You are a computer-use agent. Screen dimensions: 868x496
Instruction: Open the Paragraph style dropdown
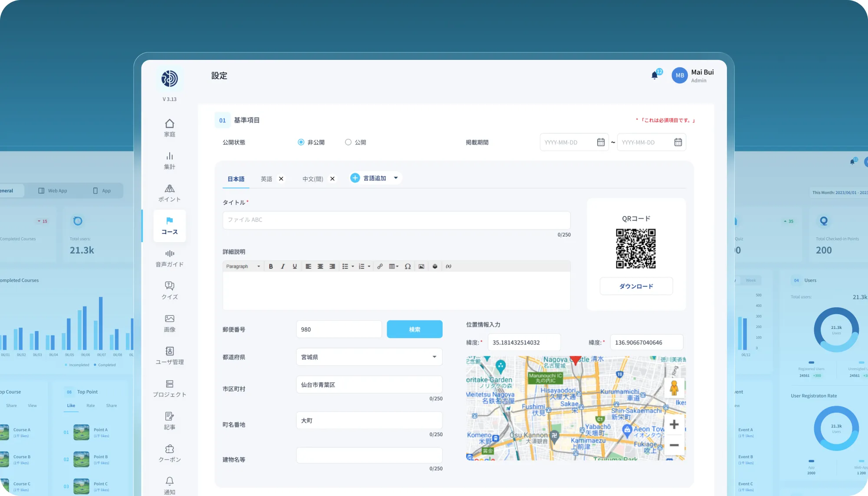(x=243, y=266)
